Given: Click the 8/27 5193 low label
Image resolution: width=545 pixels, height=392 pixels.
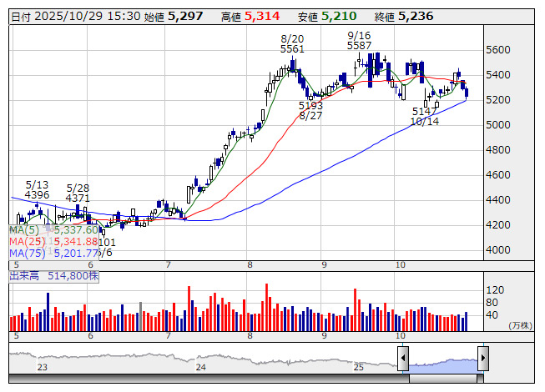Looking at the screenshot, I should 310,110.
